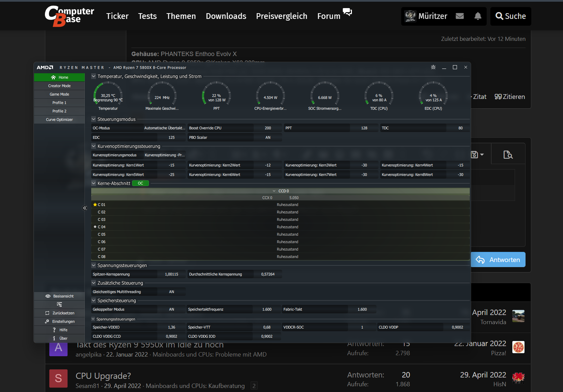Collapse Temperatur, Geschwindigkeit, Leistung und Strom section
This screenshot has width=563, height=392.
94,76
